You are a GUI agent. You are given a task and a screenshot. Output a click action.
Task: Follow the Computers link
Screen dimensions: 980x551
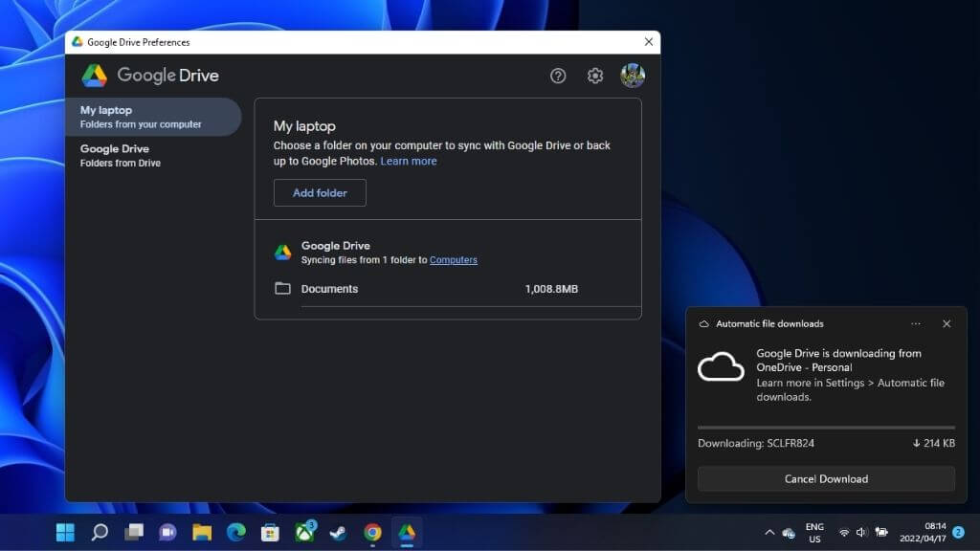[x=454, y=260]
